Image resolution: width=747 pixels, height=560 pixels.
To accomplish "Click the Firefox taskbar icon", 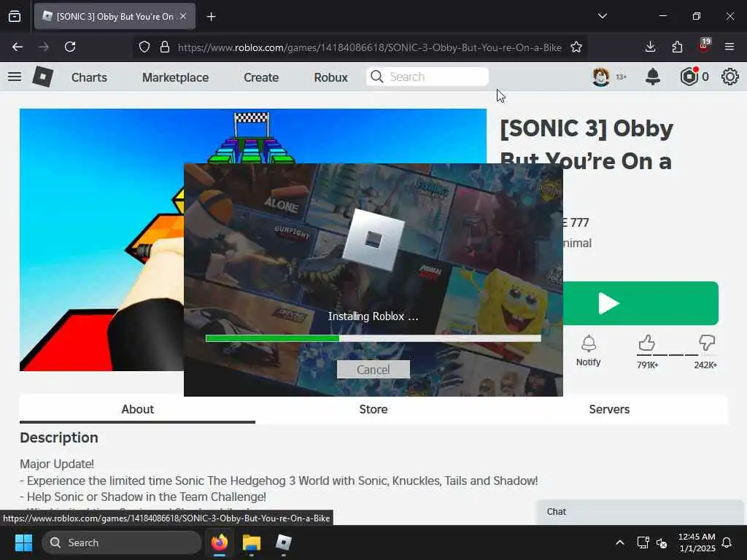I will coord(219,542).
